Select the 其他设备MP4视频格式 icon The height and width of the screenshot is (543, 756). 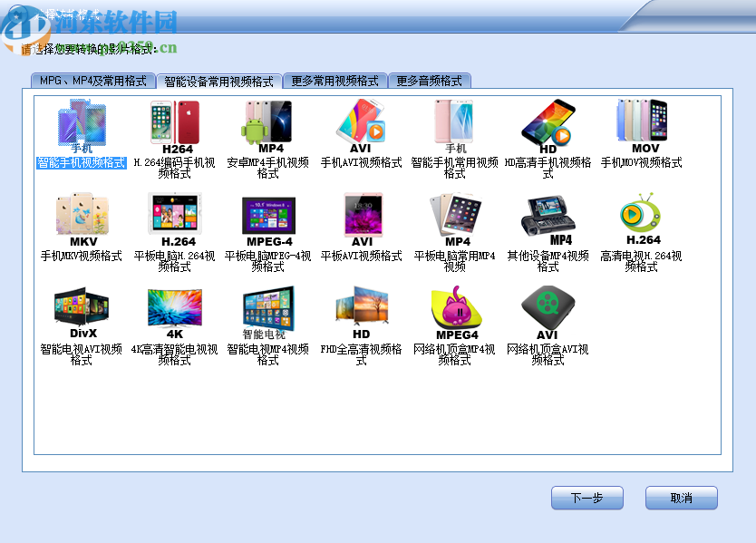pos(548,219)
